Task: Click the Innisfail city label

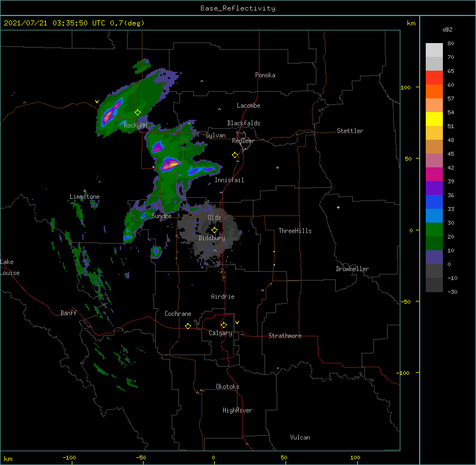Action: 229,180
